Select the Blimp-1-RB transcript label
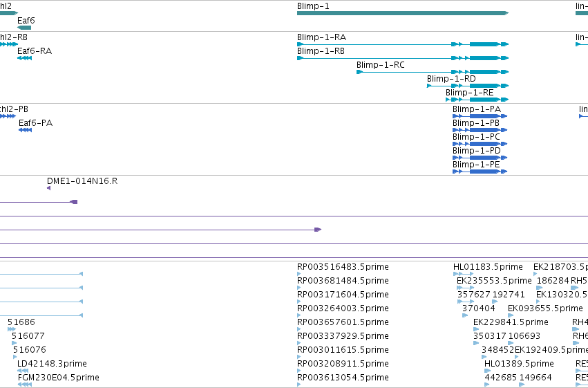Screen dimensions: 588x388 (321, 51)
